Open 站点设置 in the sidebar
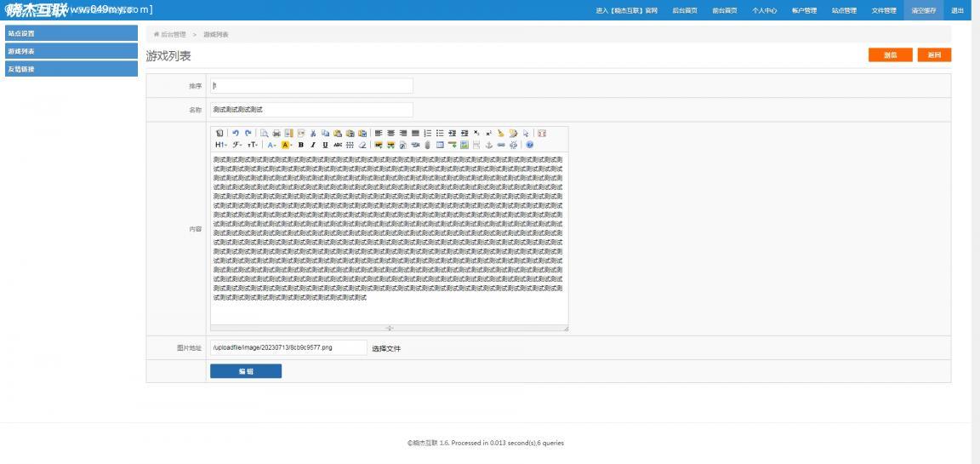This screenshot has width=980, height=464. tap(71, 33)
